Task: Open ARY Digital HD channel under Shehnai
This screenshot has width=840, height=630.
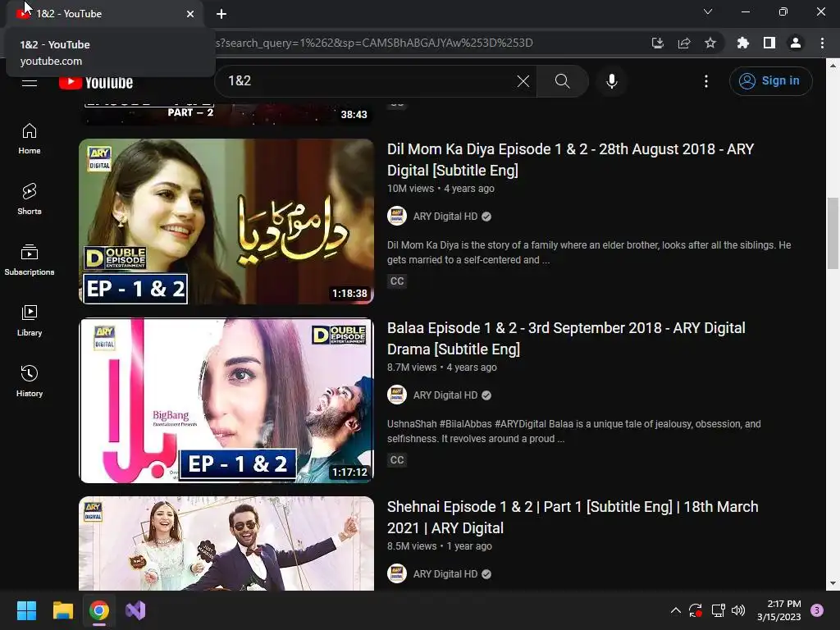Action: 445,574
